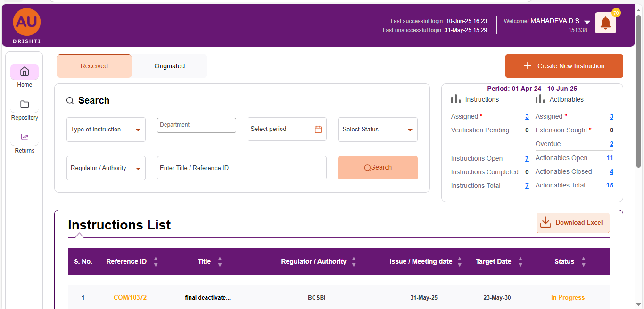The height and width of the screenshot is (309, 644).
Task: Open Instructions Assigned count 3
Action: (x=527, y=116)
